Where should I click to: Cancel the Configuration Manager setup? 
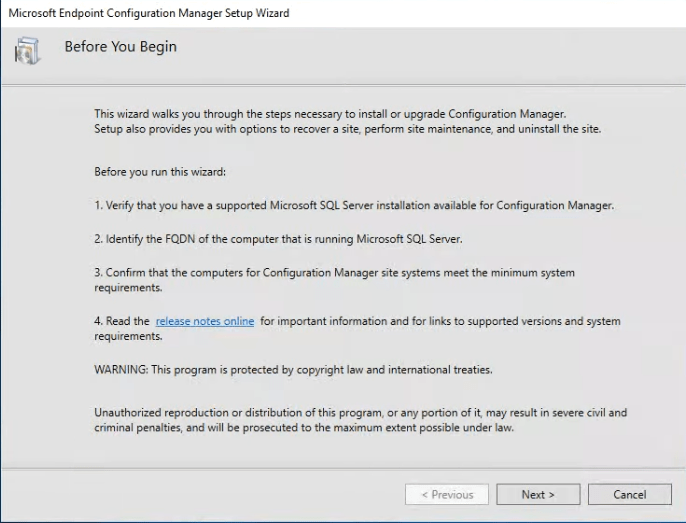pos(629,494)
